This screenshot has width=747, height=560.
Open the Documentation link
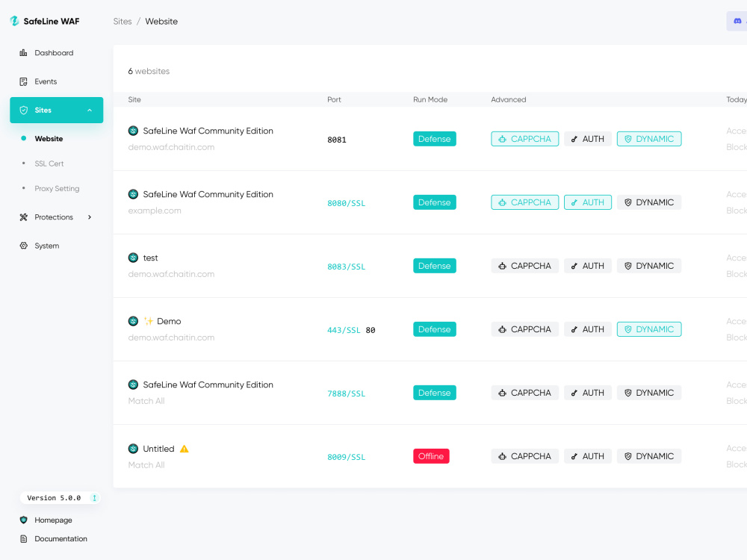61,538
